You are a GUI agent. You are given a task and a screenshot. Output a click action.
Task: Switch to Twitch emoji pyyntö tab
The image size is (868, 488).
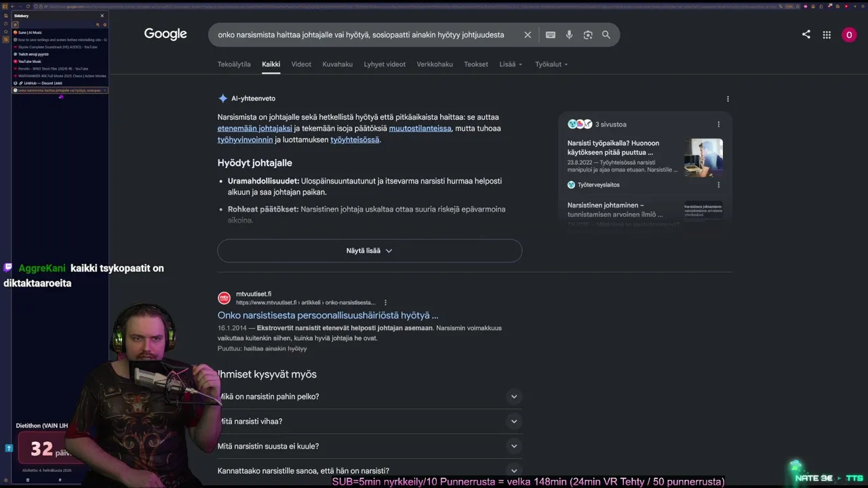click(60, 54)
